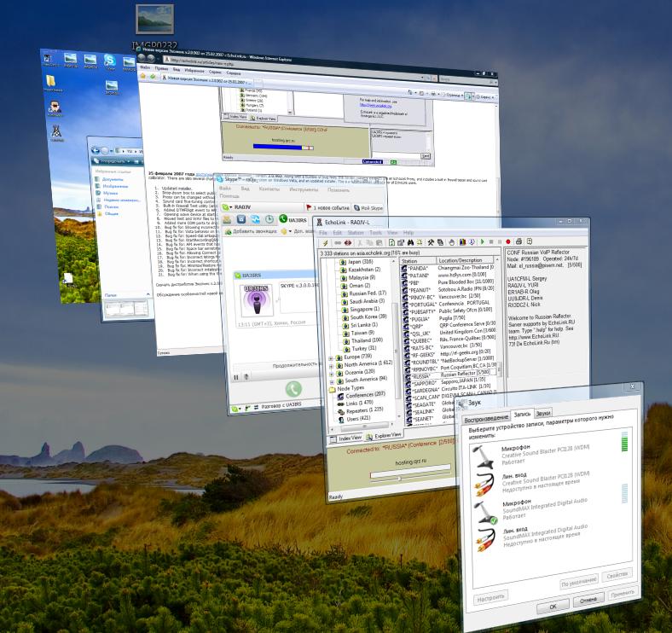Click the IMGP0232 desktop thumbnail
This screenshot has height=633, width=672.
pyautogui.click(x=154, y=20)
